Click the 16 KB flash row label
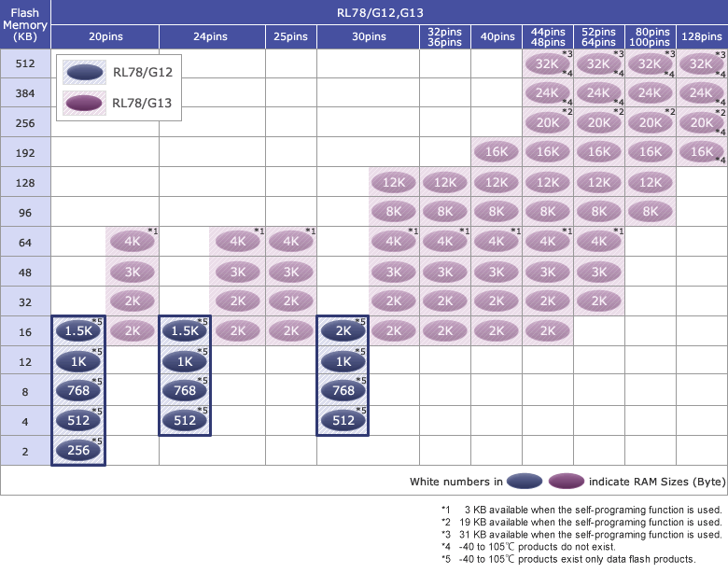 [x=25, y=332]
